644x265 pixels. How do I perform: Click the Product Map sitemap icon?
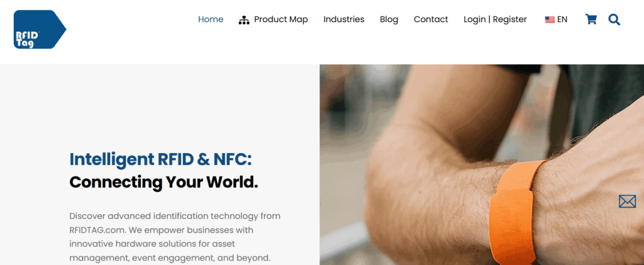click(244, 20)
